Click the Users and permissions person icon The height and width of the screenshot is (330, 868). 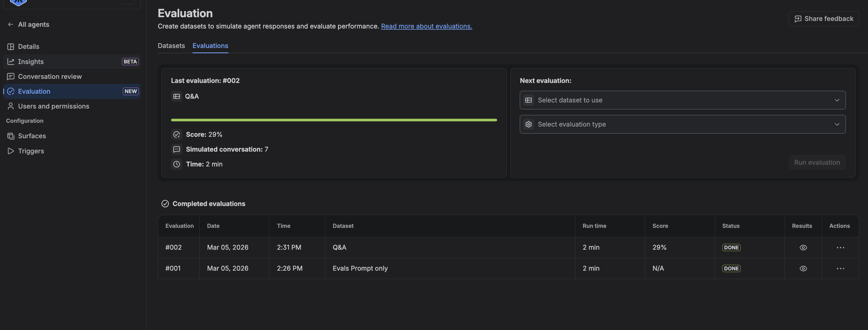[x=11, y=106]
